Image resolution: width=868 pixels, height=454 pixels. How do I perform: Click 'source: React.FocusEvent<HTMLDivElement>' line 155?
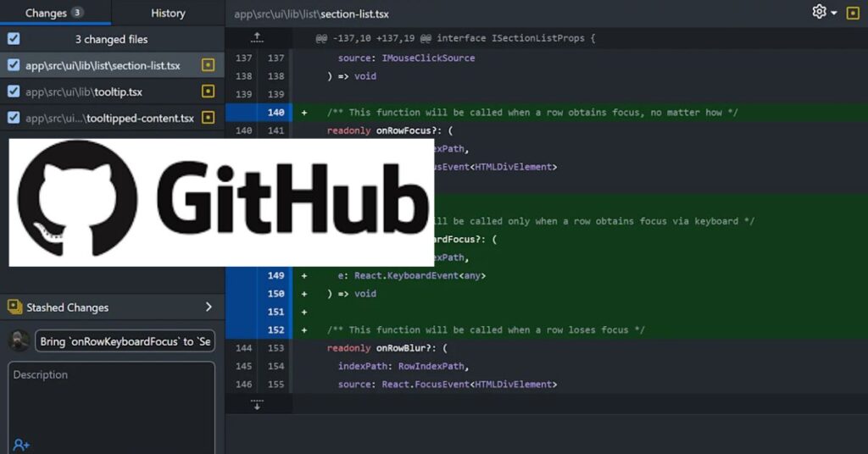[x=448, y=385]
